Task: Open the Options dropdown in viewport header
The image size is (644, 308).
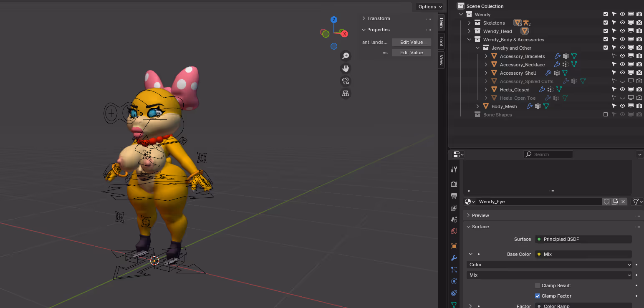Action: pyautogui.click(x=429, y=7)
